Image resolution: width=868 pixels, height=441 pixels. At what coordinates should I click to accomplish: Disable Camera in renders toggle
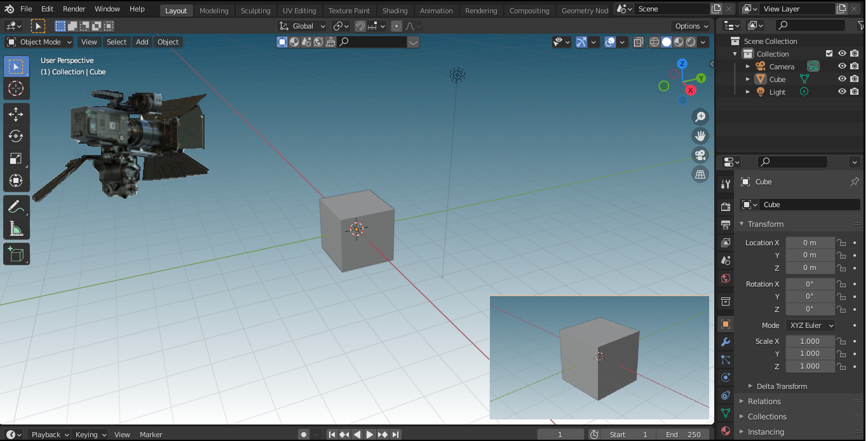click(855, 66)
